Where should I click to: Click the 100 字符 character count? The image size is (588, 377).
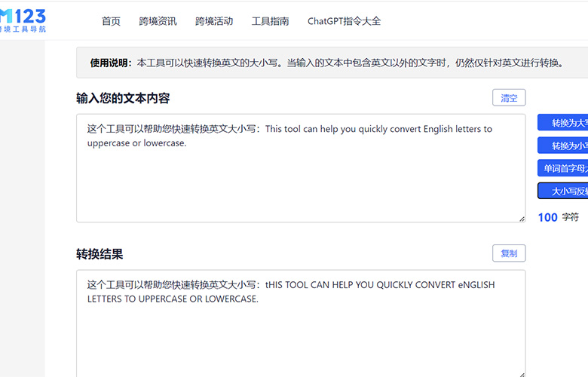[x=559, y=217]
